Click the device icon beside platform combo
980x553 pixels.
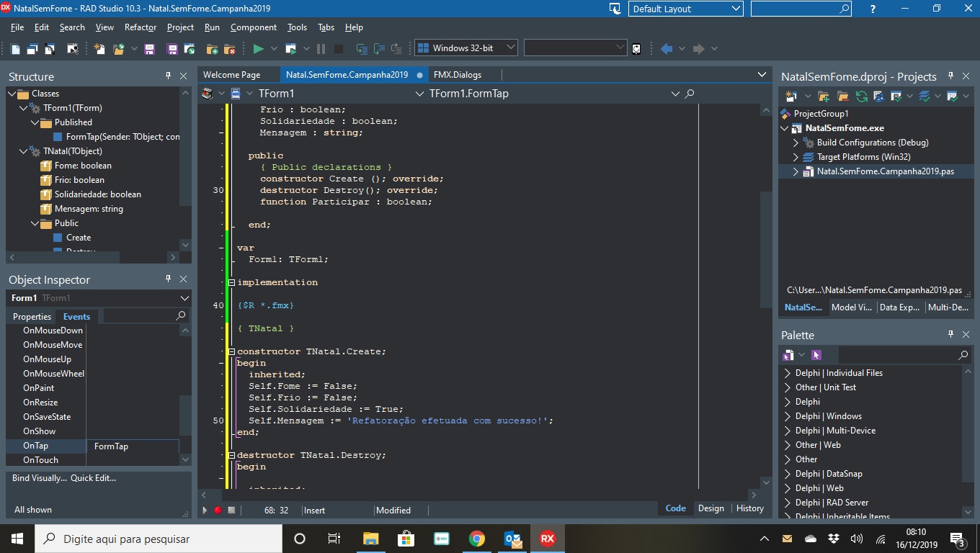point(636,48)
